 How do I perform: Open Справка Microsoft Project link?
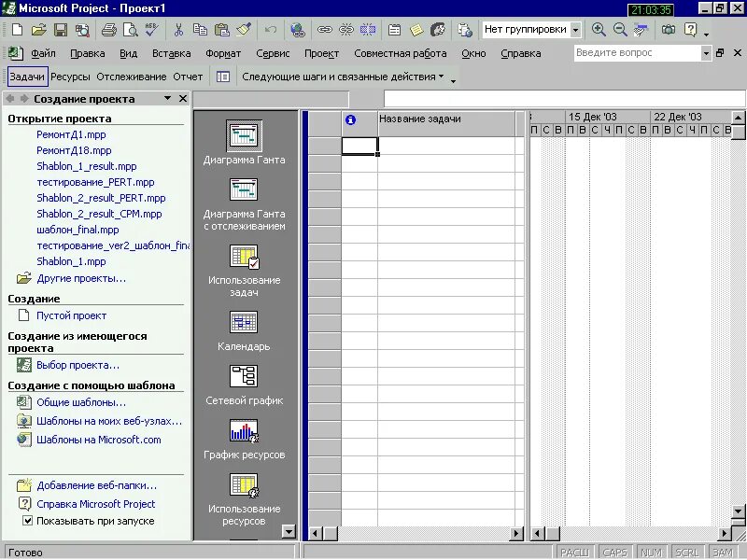tap(96, 504)
